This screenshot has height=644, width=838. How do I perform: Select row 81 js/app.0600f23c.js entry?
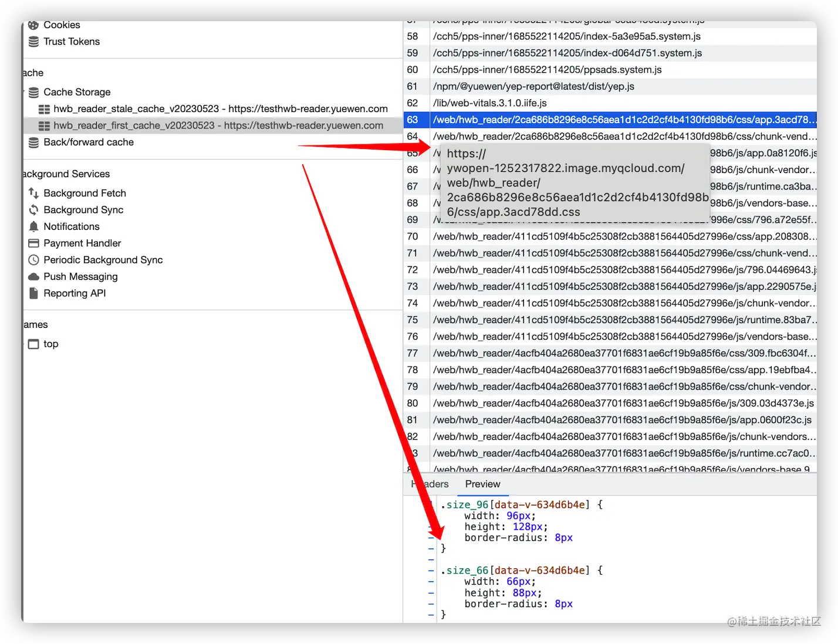pos(610,420)
